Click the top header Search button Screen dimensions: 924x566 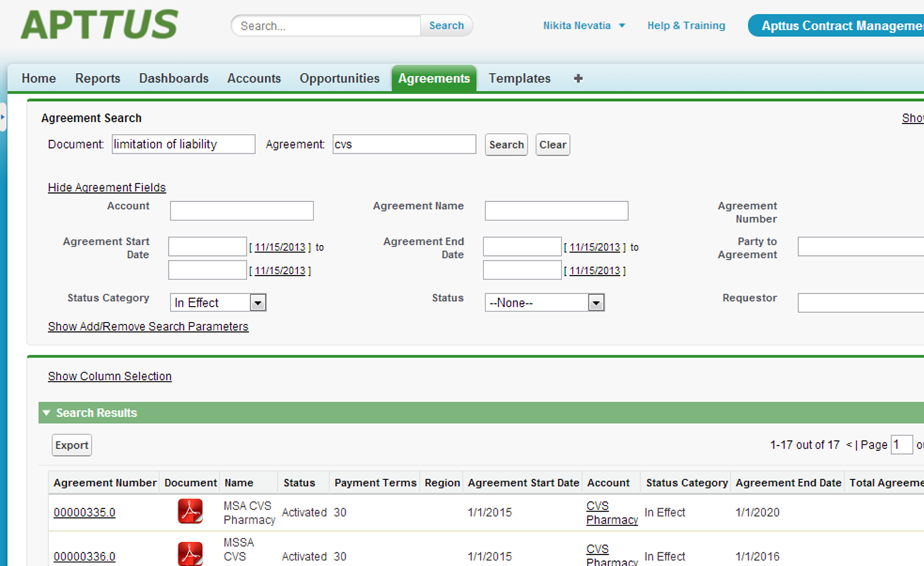pos(447,26)
